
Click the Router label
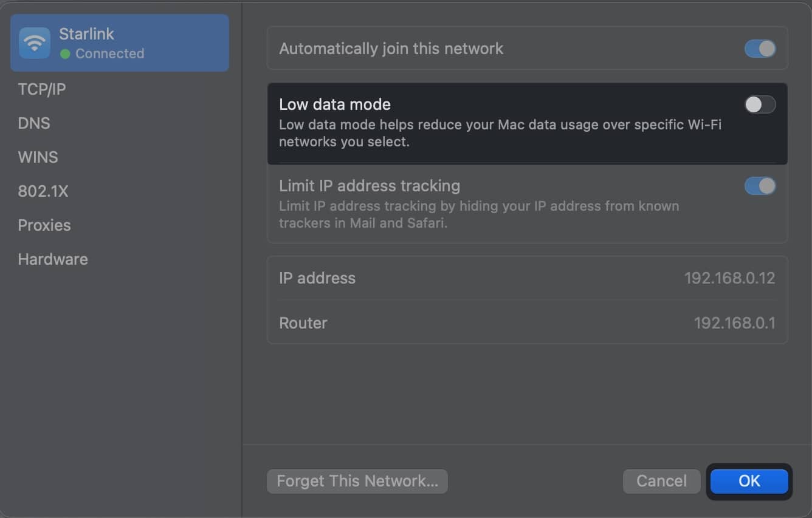pos(303,323)
